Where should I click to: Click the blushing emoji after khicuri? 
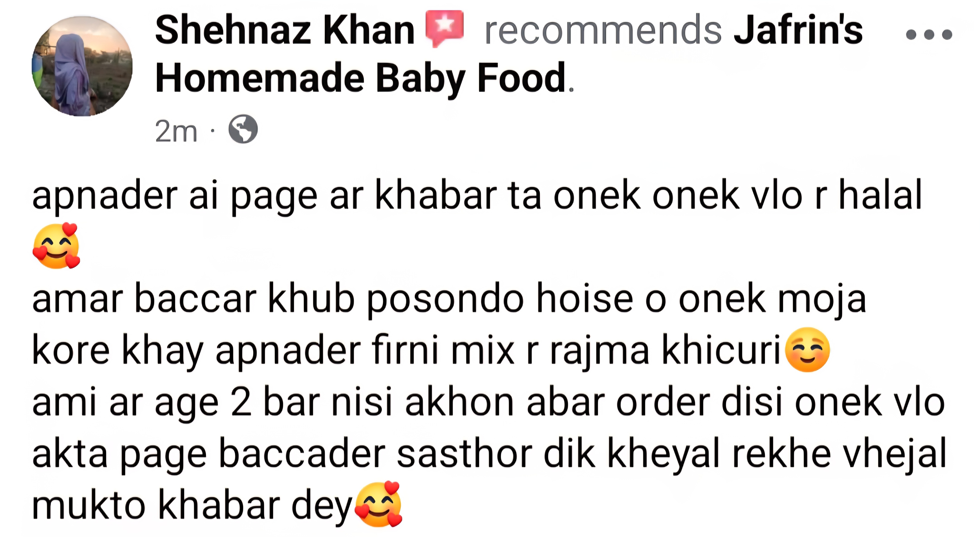tap(807, 349)
